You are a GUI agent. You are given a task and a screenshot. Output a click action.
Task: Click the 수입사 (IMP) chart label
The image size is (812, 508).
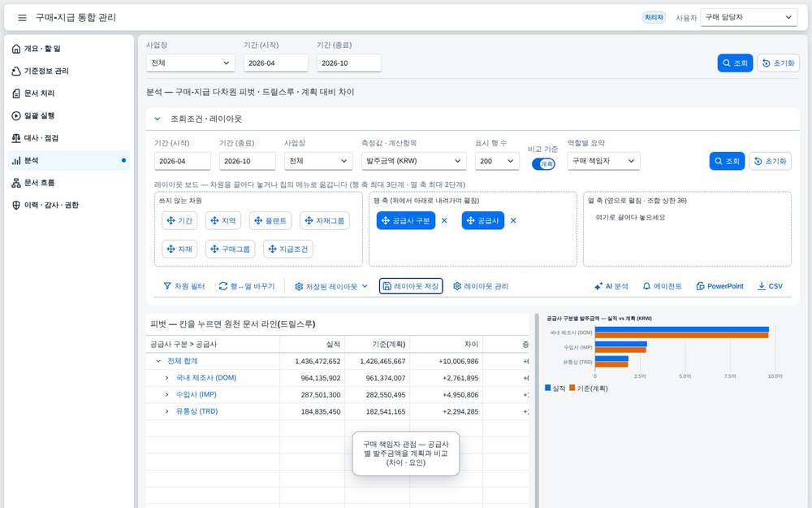pyautogui.click(x=578, y=347)
